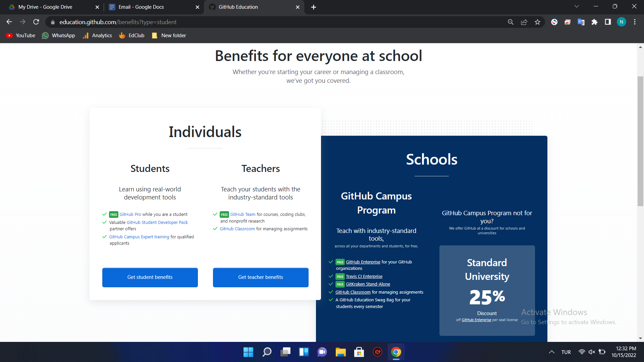The image size is (644, 362).
Task: Click the page vertical scrollbar thumb
Action: (640, 141)
